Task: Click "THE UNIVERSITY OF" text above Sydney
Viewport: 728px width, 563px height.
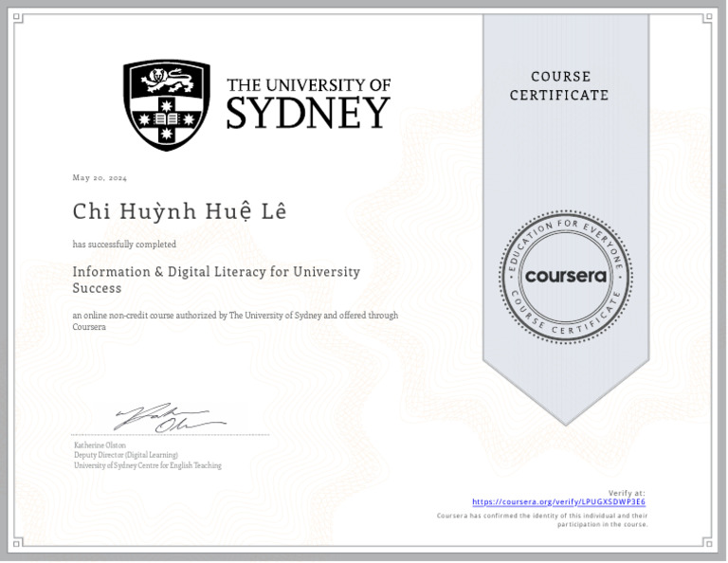Action: pyautogui.click(x=308, y=85)
